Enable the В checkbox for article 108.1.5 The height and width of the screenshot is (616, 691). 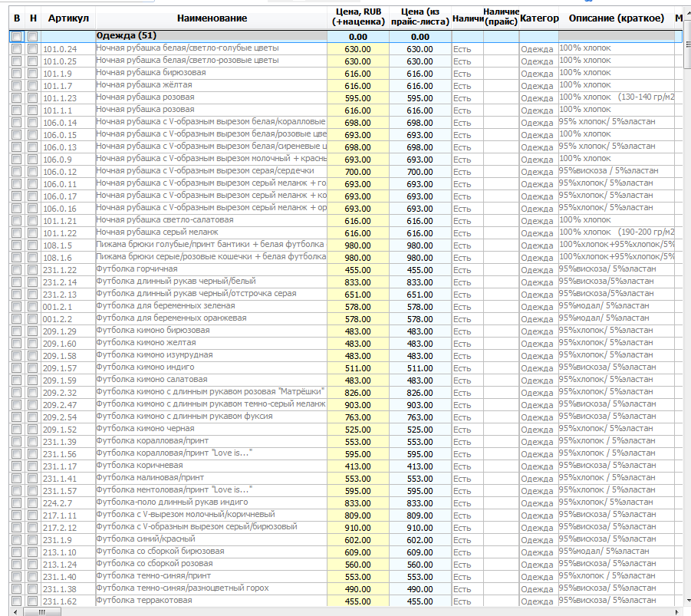pyautogui.click(x=17, y=245)
